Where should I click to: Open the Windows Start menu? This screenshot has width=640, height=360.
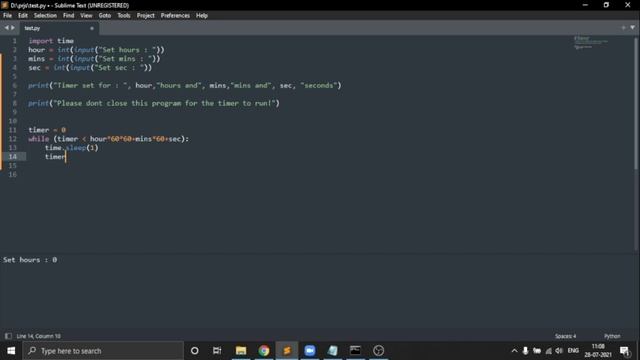pyautogui.click(x=11, y=351)
